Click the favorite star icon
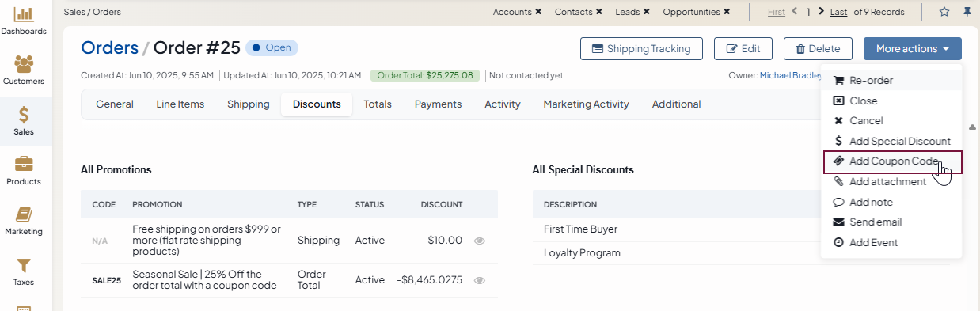 pos(944,12)
